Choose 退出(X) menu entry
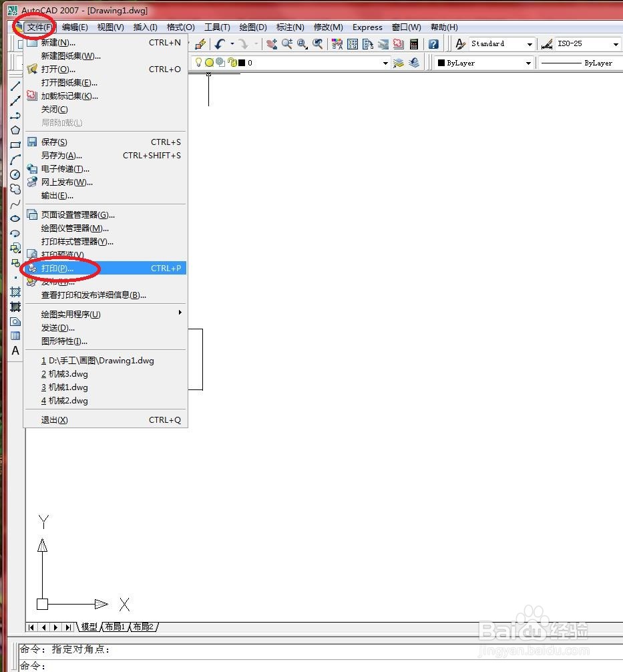This screenshot has height=672, width=623. pos(106,420)
